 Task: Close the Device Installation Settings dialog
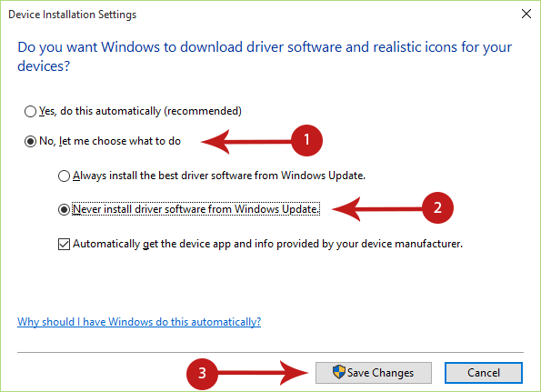[x=526, y=14]
